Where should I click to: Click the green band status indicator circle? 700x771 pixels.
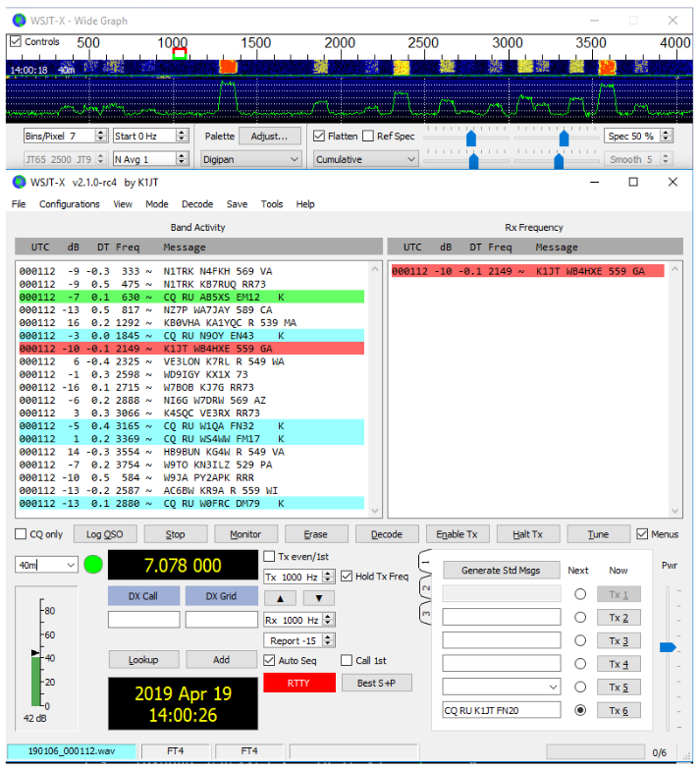(x=93, y=565)
